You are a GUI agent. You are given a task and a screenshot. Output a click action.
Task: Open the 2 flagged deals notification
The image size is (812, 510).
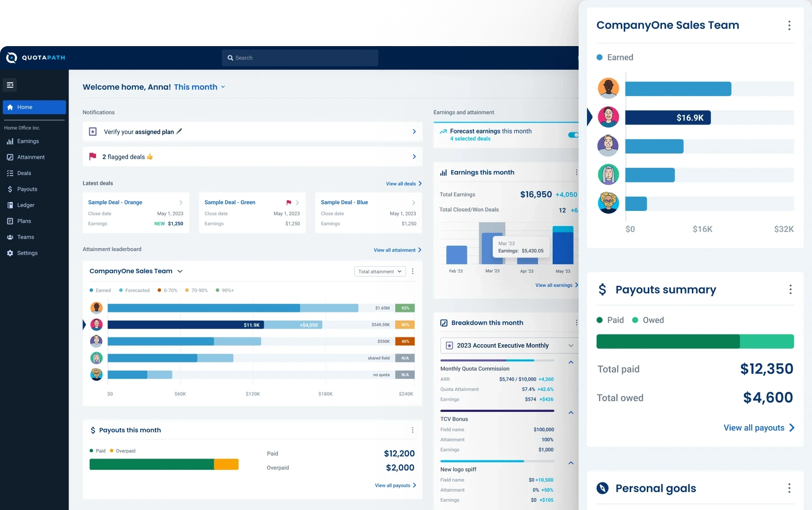(253, 157)
